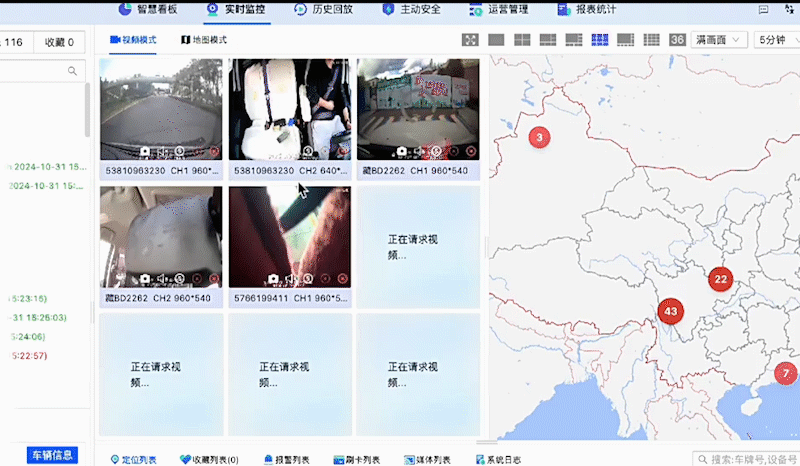Toggle recording on 53810983230 CH2 video
This screenshot has width=800, height=466.
coord(326,152)
